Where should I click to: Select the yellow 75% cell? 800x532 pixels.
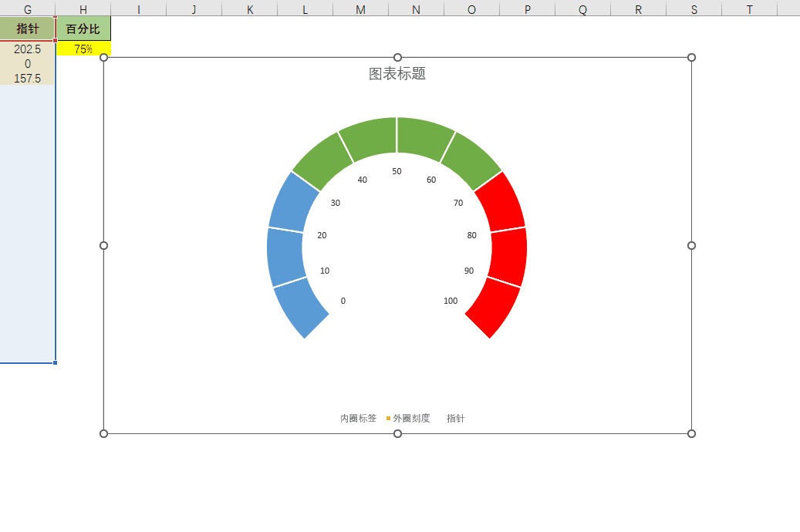pyautogui.click(x=83, y=49)
